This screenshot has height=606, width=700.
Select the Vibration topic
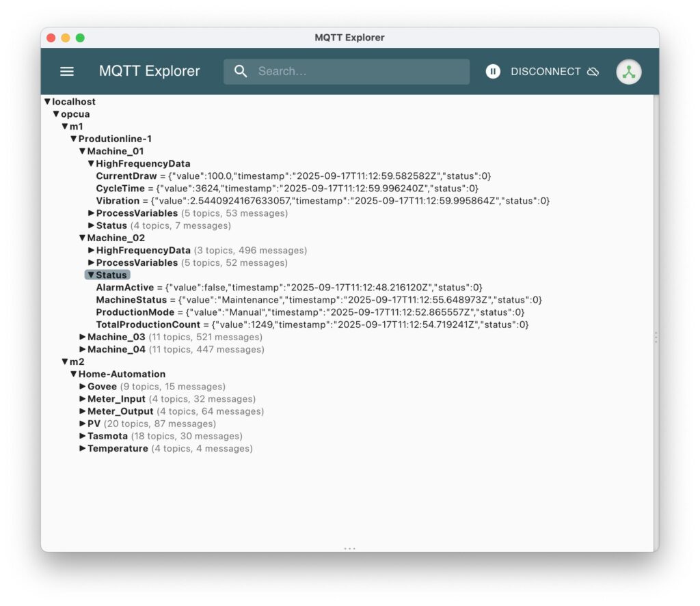tap(118, 201)
